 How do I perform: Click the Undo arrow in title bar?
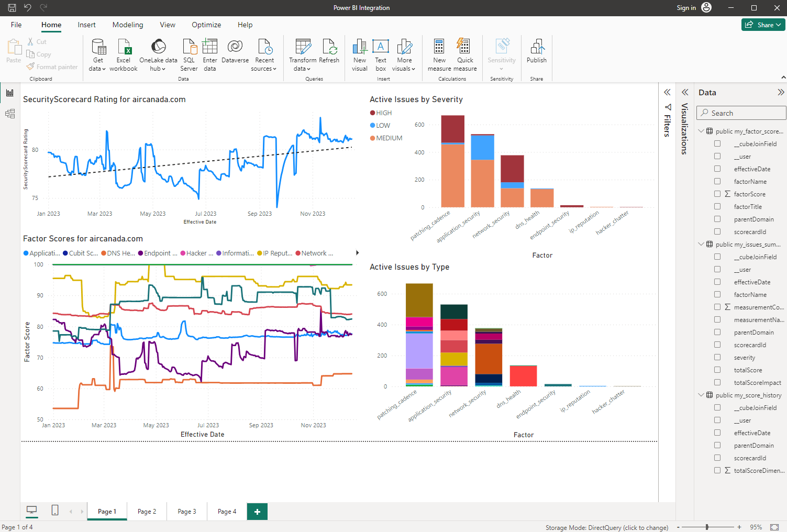(28, 7)
